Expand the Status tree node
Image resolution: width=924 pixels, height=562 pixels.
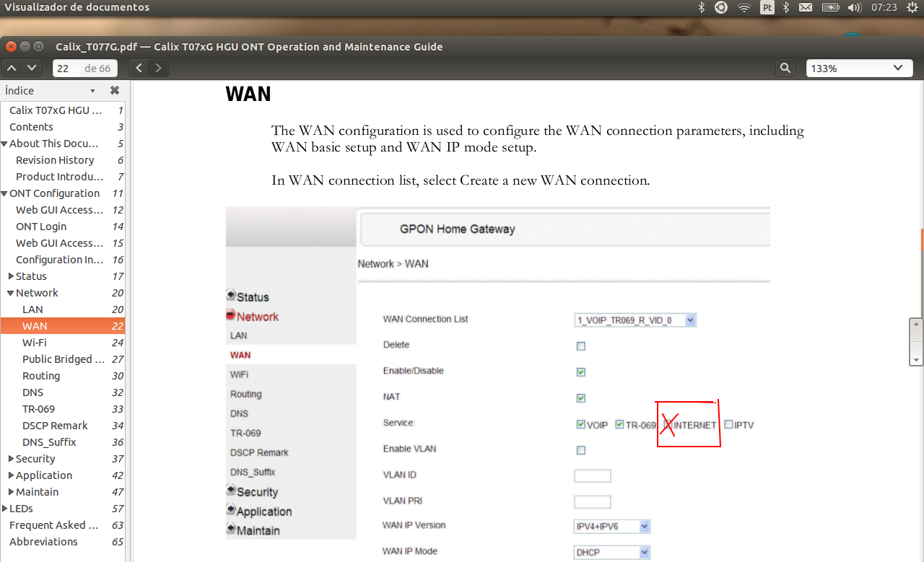[11, 276]
